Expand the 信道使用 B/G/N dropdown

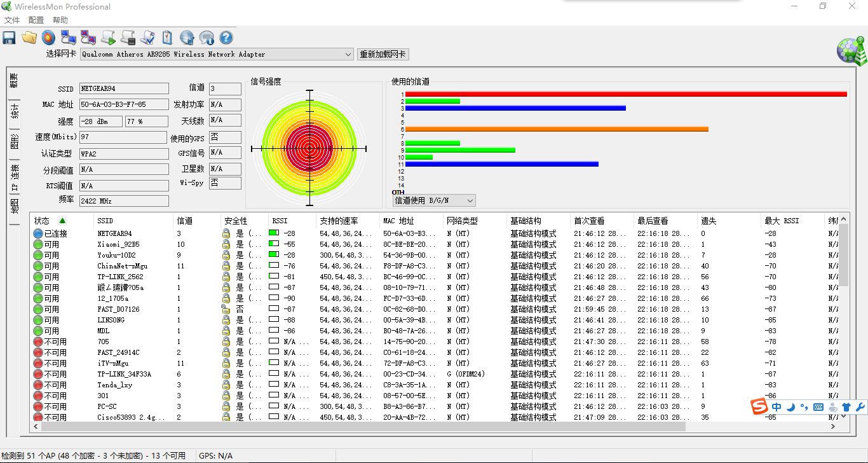click(470, 201)
